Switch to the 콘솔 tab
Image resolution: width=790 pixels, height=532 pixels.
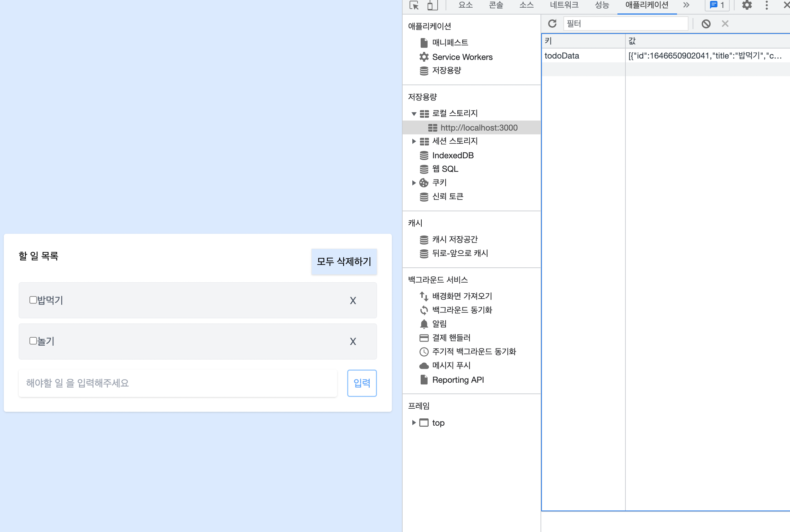point(496,5)
